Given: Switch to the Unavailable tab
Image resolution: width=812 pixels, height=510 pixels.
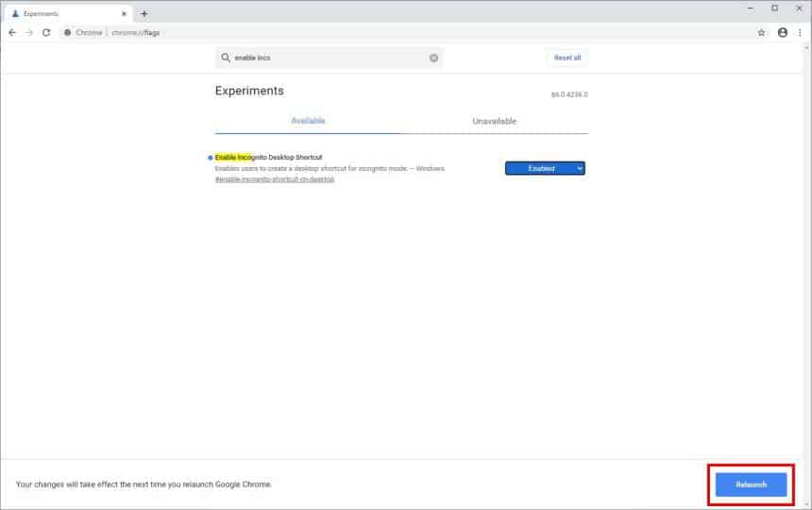Looking at the screenshot, I should click(494, 121).
